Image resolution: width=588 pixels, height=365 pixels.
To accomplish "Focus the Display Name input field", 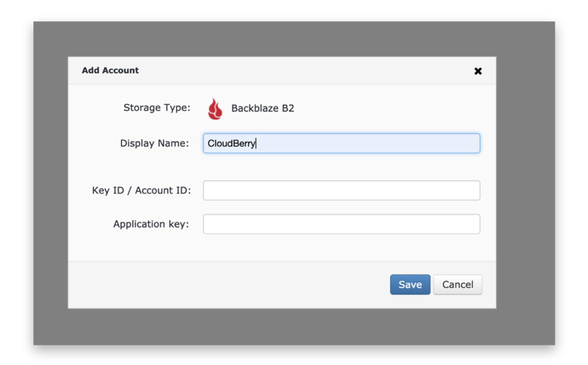I will point(341,143).
